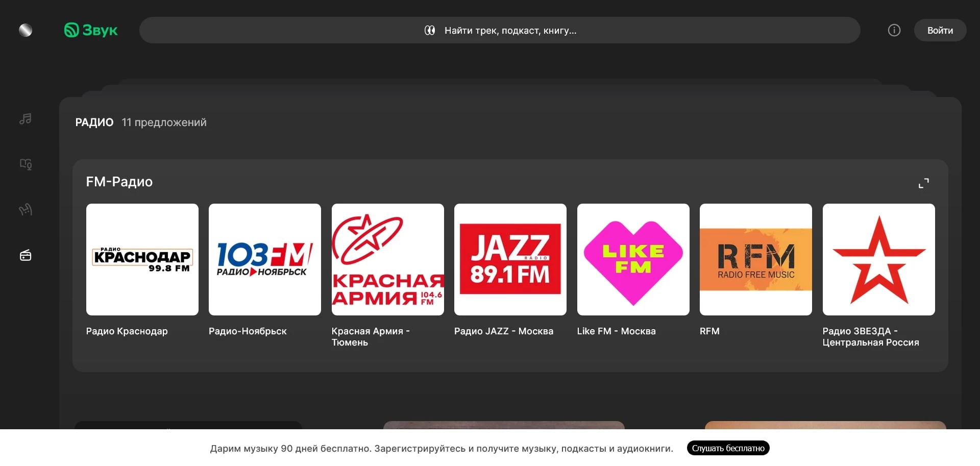Screen dimensions: 980x466
Task: Open the books sidebar section
Action: click(26, 164)
